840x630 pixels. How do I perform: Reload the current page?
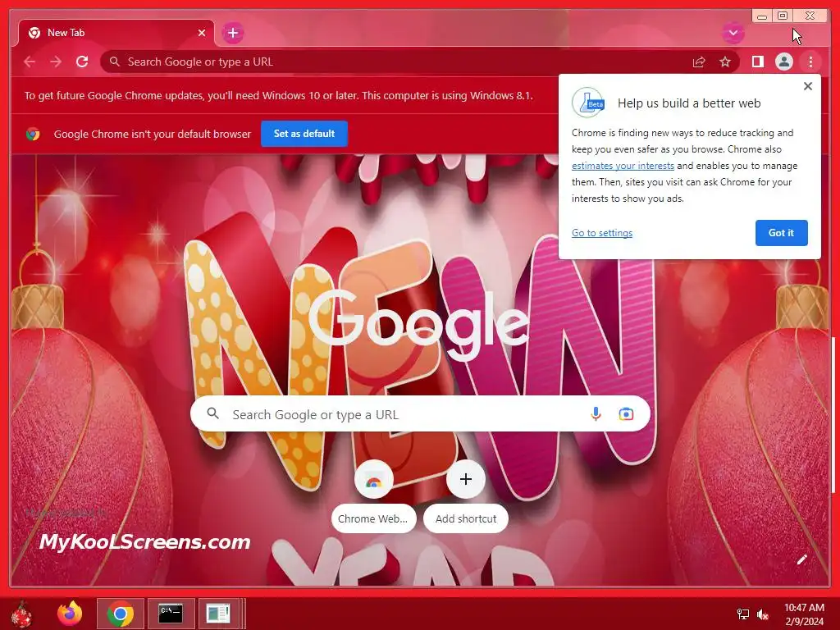point(82,62)
